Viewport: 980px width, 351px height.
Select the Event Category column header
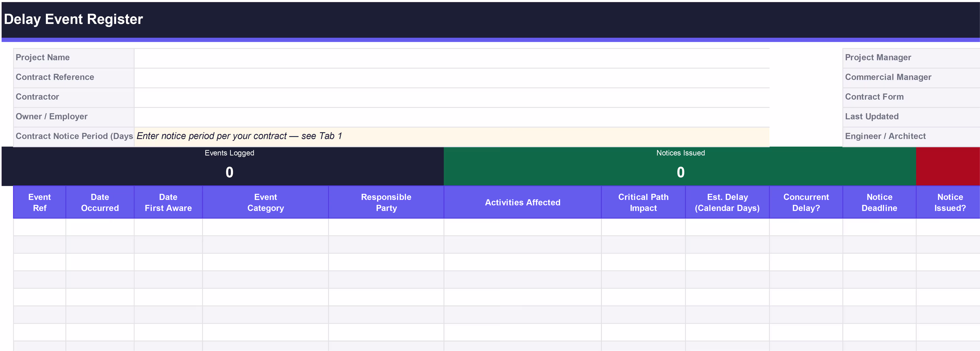(266, 202)
